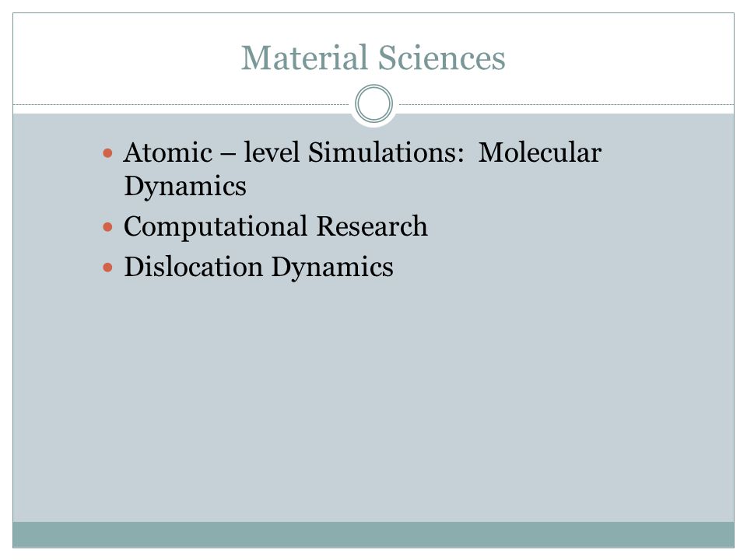Click the word Simulations in first bullet
The image size is (747, 560).
click(386, 153)
